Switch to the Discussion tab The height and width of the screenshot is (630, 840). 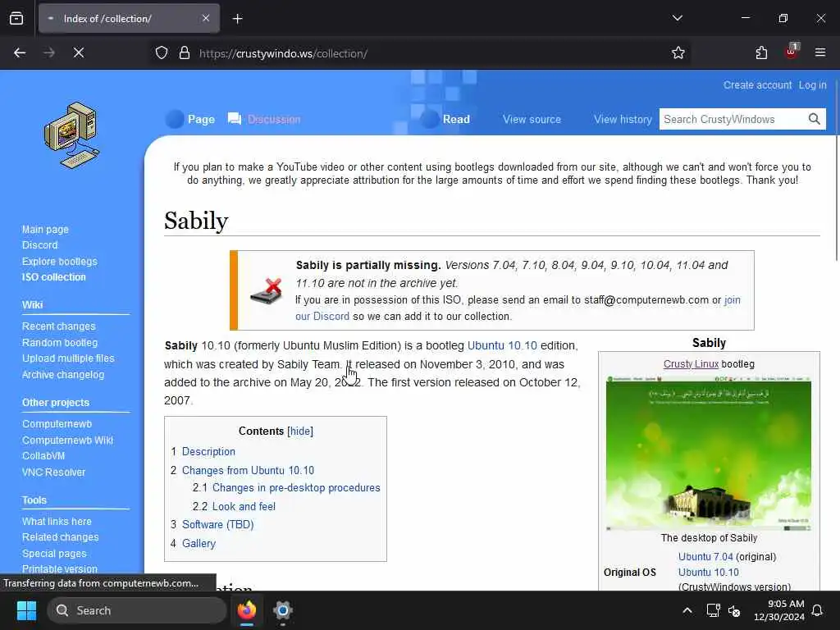pos(274,119)
